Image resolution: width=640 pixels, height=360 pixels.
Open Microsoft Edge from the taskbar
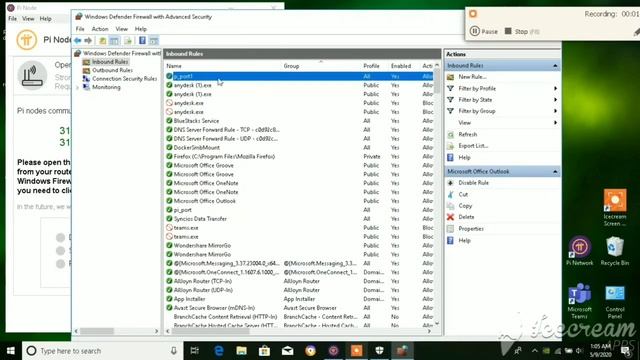pyautogui.click(x=219, y=351)
